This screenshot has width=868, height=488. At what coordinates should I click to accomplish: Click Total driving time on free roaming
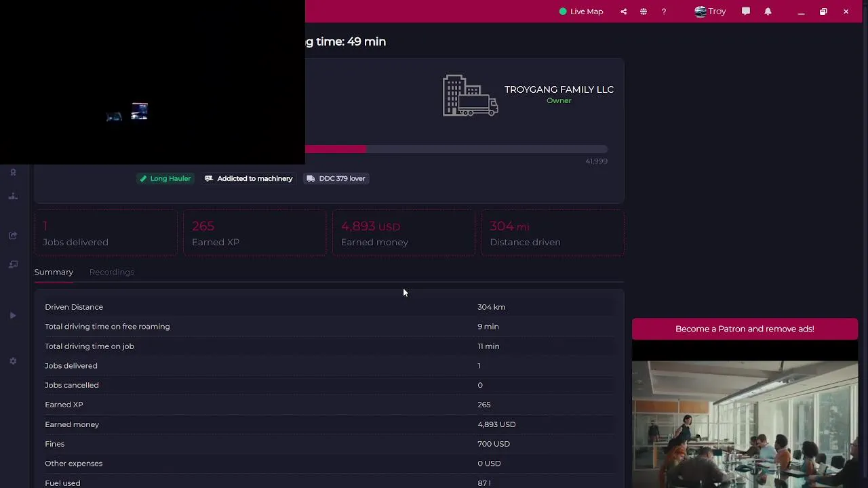pyautogui.click(x=107, y=327)
